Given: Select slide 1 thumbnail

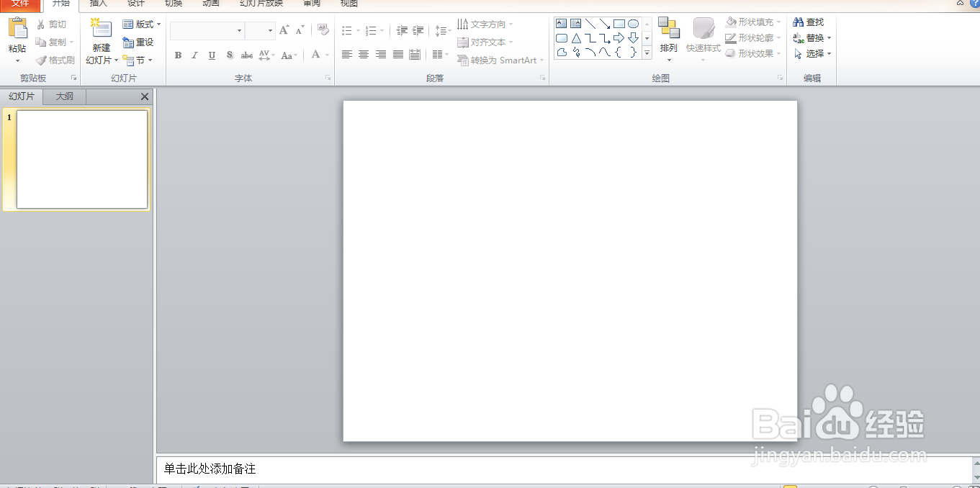Looking at the screenshot, I should [x=82, y=159].
